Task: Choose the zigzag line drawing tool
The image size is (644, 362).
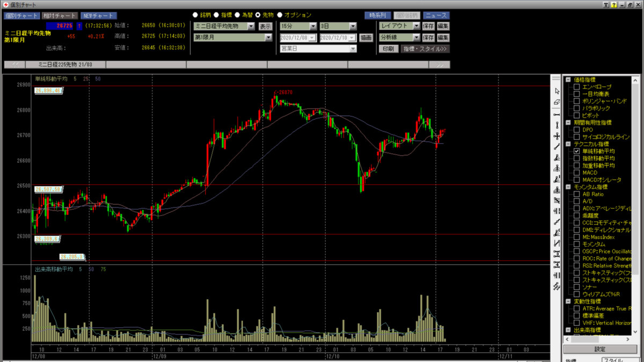Action: tap(557, 242)
